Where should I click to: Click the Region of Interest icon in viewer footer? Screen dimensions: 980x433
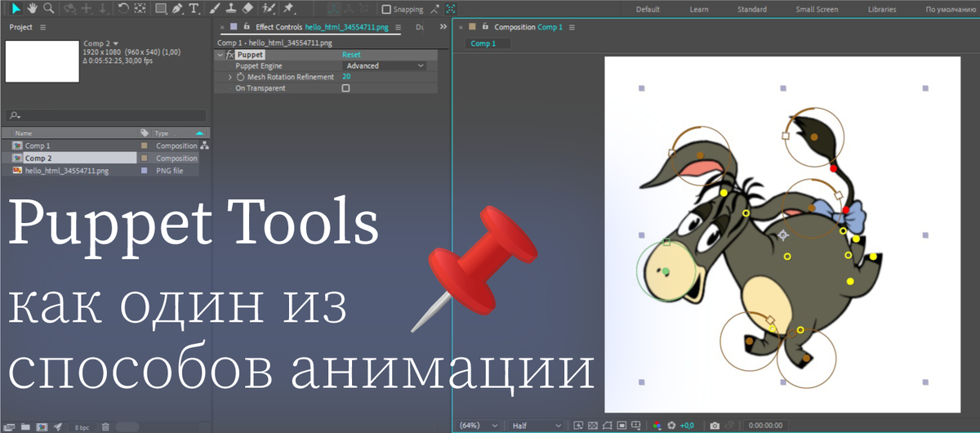pos(621,426)
